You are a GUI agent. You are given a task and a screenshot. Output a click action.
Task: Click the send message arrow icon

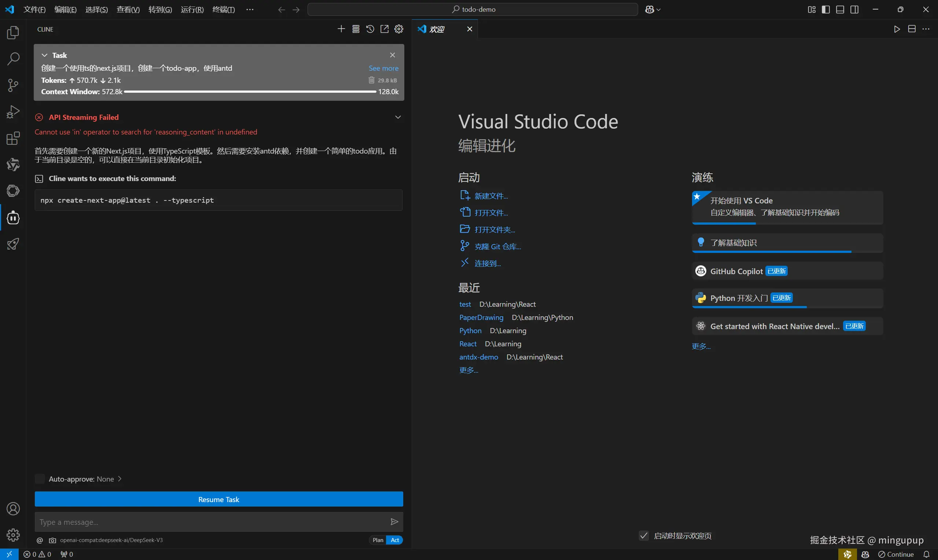tap(394, 522)
